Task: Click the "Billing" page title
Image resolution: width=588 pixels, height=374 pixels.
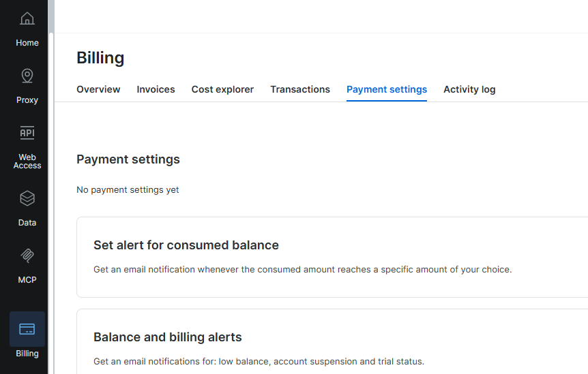Action: tap(100, 58)
